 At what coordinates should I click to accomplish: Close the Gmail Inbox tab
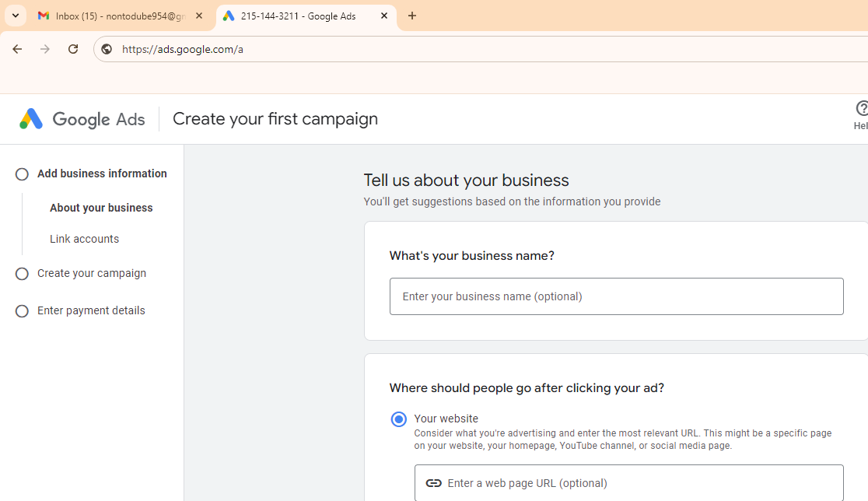(x=199, y=16)
